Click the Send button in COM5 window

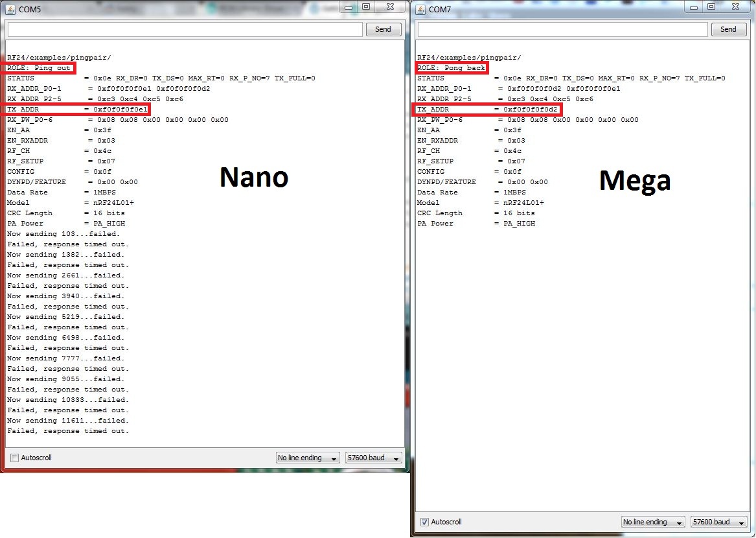(384, 29)
